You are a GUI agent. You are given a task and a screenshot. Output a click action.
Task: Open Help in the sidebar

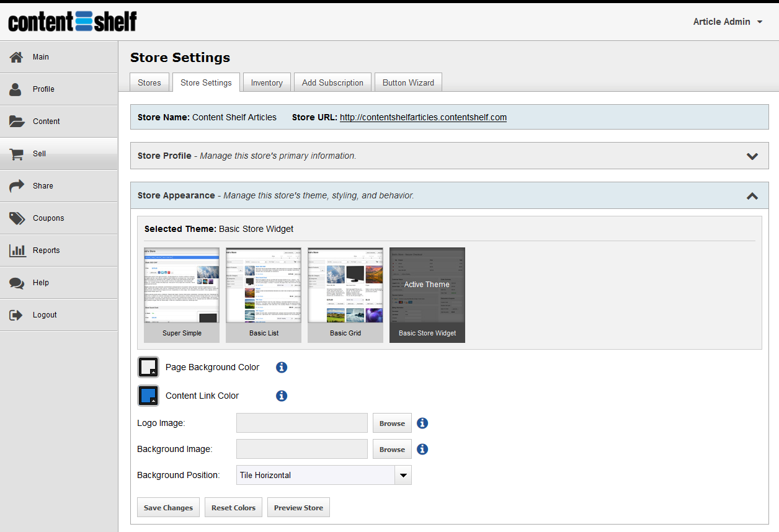click(x=59, y=283)
